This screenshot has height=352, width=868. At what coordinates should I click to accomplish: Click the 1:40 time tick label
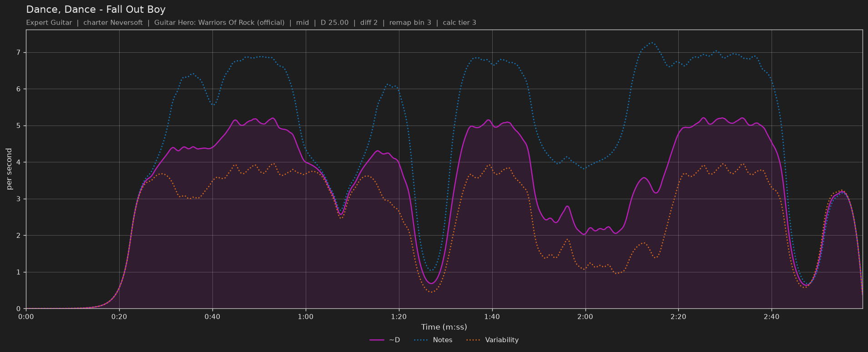[492, 317]
